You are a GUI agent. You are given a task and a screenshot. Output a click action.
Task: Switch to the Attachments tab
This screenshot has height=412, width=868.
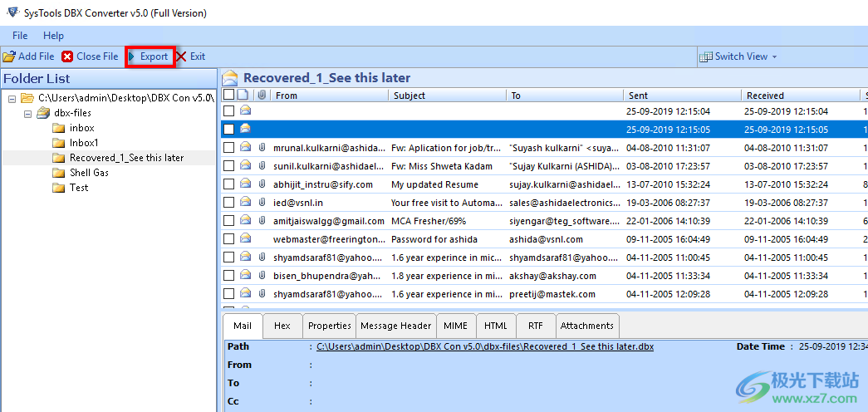tap(586, 326)
